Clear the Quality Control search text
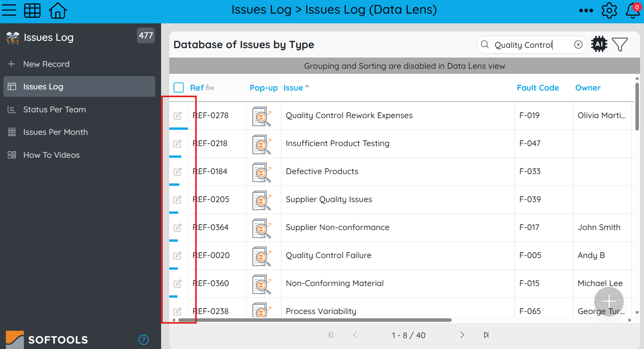Screen dimensions: 644x349 [578, 45]
